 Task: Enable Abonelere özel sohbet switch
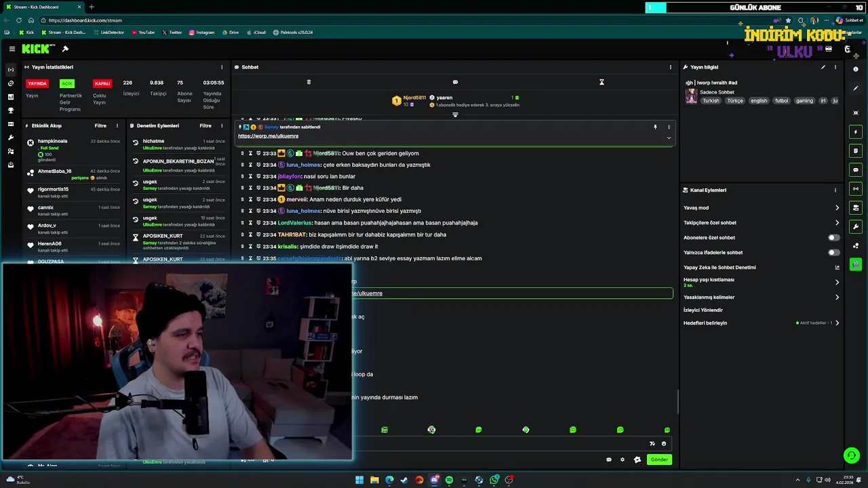pos(833,238)
